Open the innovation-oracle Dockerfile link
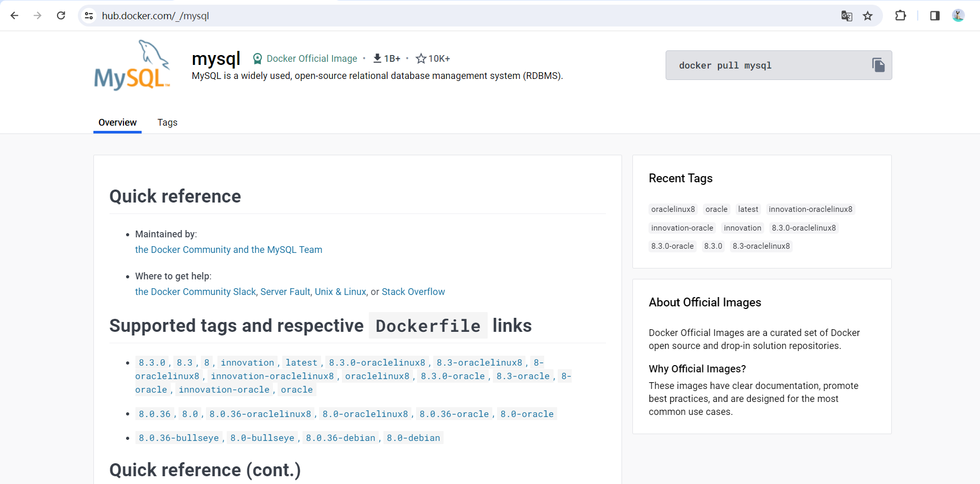This screenshot has width=980, height=484. click(224, 389)
